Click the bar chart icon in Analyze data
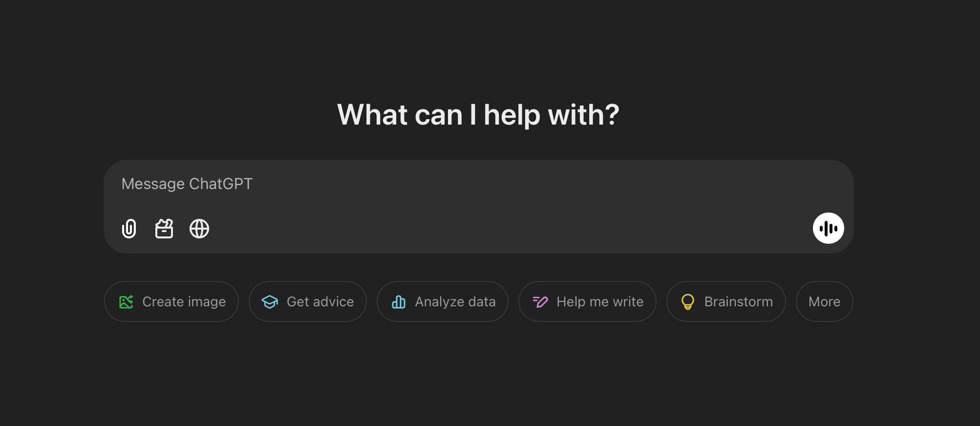Viewport: 980px width, 426px height. (399, 302)
